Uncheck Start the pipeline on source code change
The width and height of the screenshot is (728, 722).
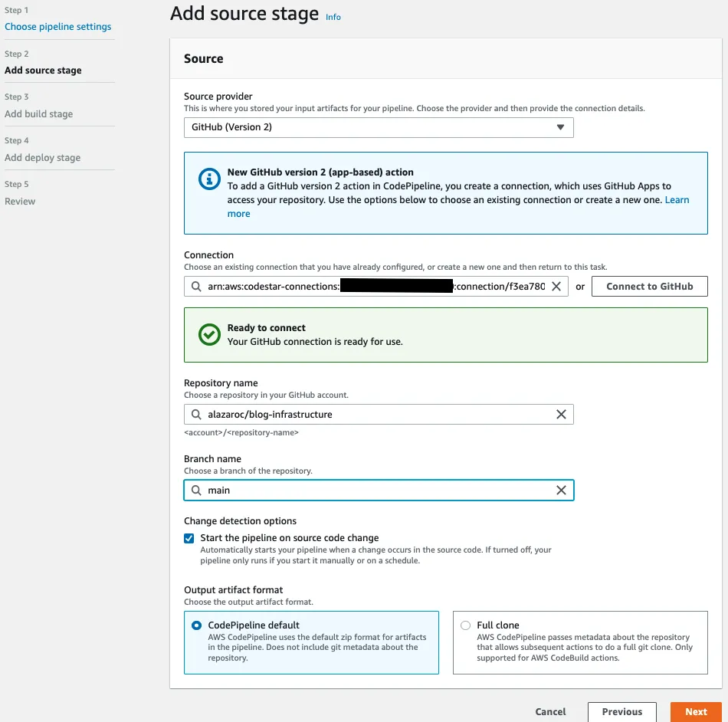189,538
